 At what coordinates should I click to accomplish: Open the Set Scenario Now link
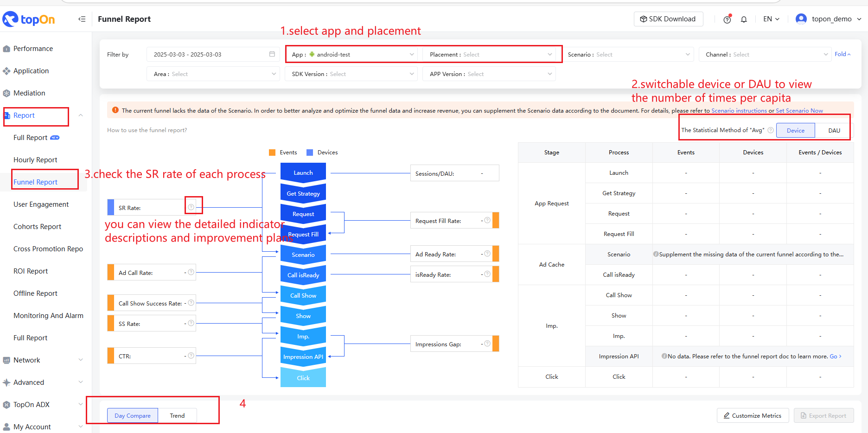pos(799,111)
